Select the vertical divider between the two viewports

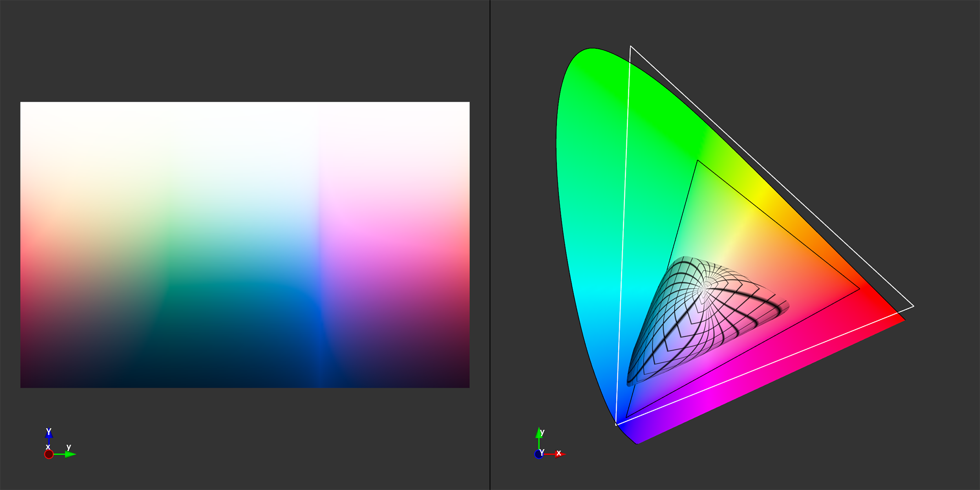pos(490,245)
